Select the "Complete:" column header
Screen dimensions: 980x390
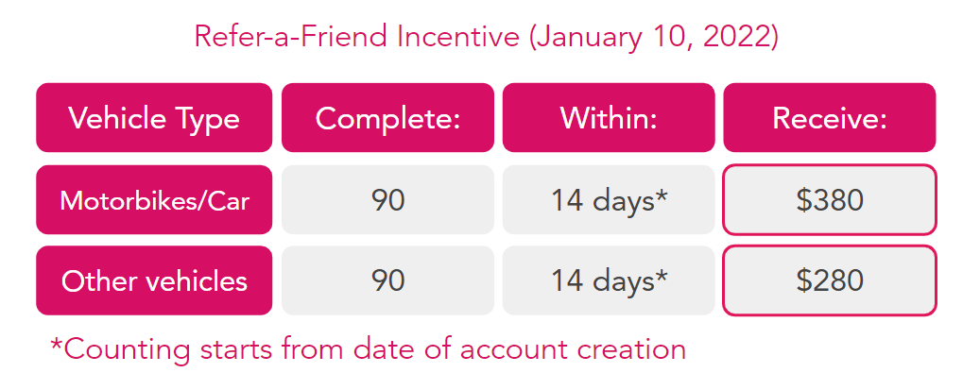pos(387,118)
